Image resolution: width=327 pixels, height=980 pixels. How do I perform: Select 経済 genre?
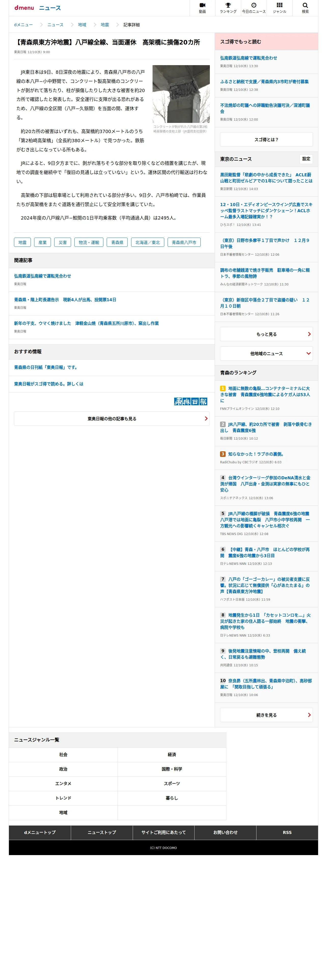pos(172,755)
